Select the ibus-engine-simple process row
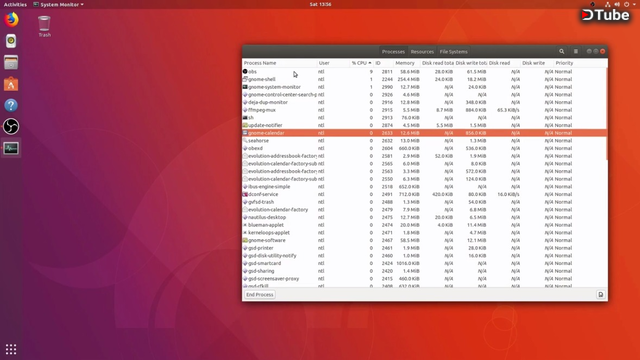Screen dimensions: 640x360 click(x=424, y=187)
